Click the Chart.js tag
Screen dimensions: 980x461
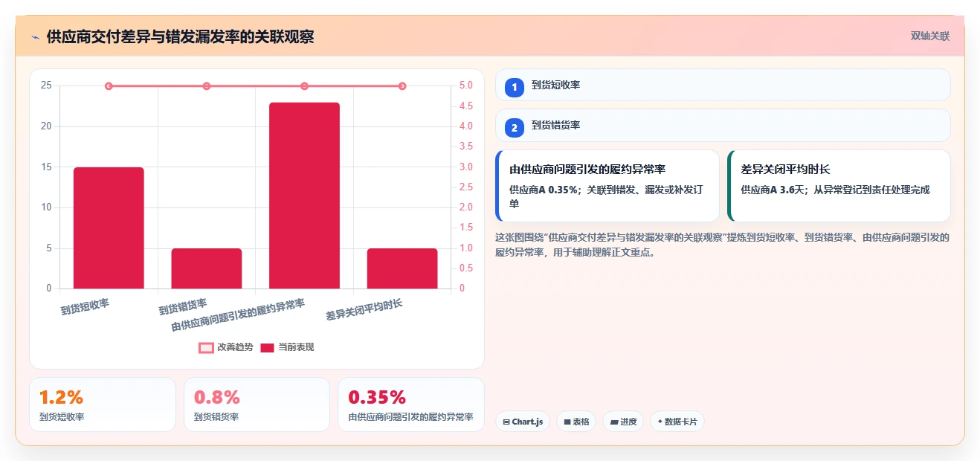[x=523, y=422]
